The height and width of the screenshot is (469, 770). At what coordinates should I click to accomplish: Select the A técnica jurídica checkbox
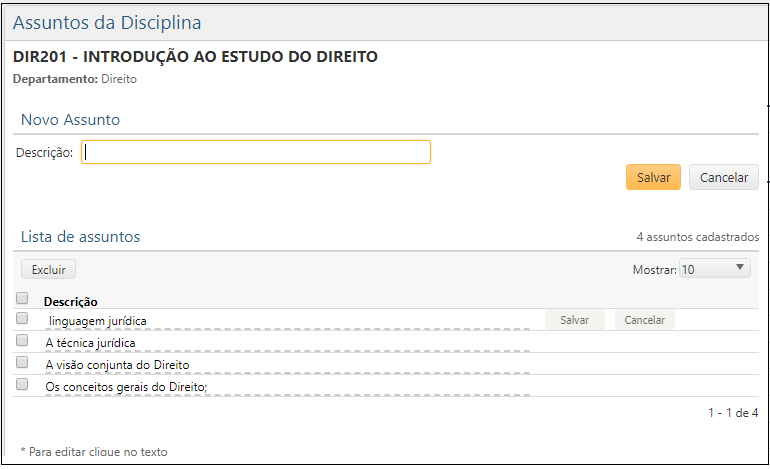tap(22, 340)
